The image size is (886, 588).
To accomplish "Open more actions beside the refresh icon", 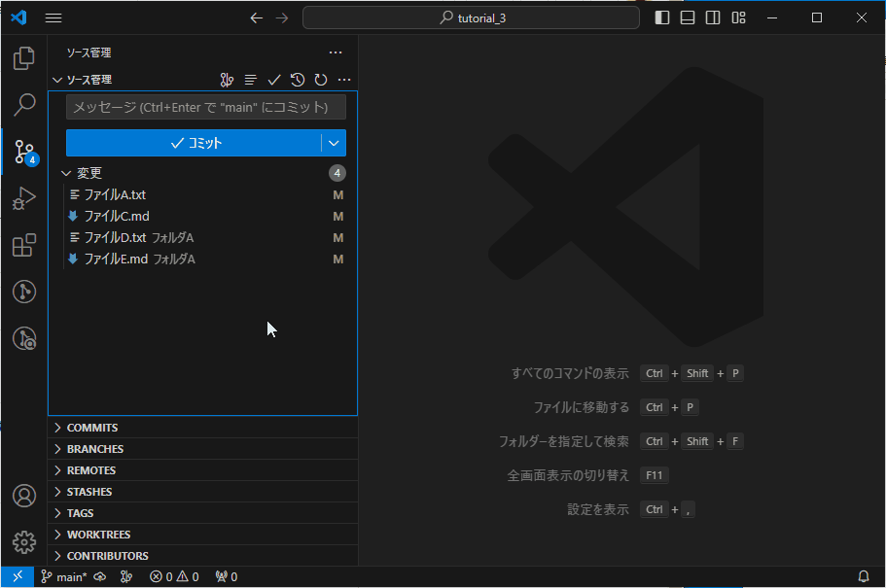I will pos(344,80).
